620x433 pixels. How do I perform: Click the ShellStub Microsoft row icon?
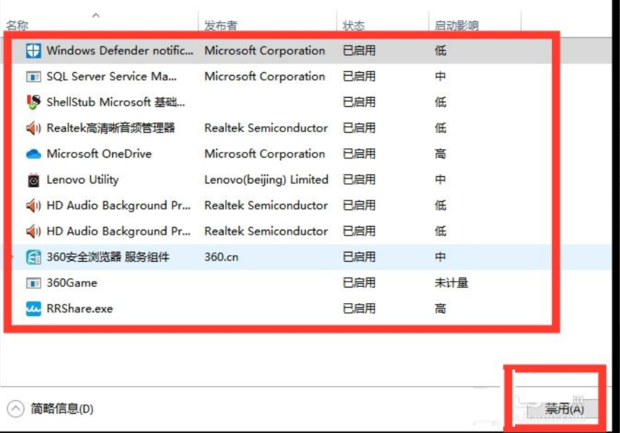33,102
